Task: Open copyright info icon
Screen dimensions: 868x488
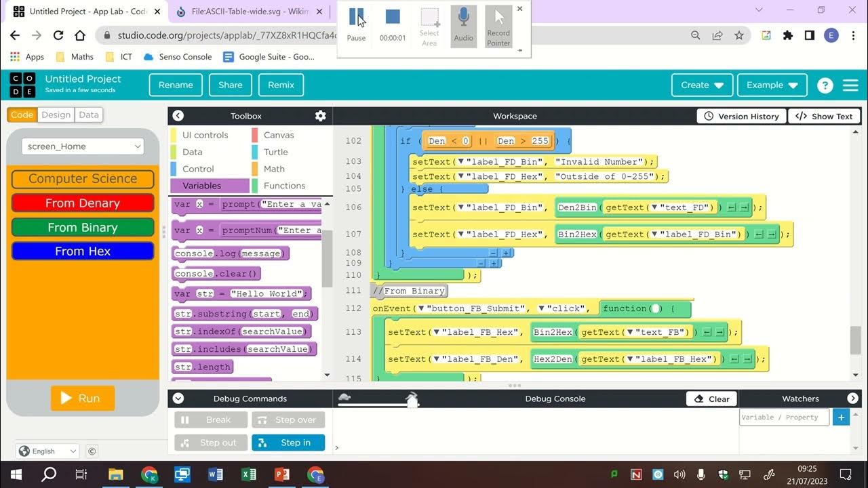Action: tap(92, 451)
